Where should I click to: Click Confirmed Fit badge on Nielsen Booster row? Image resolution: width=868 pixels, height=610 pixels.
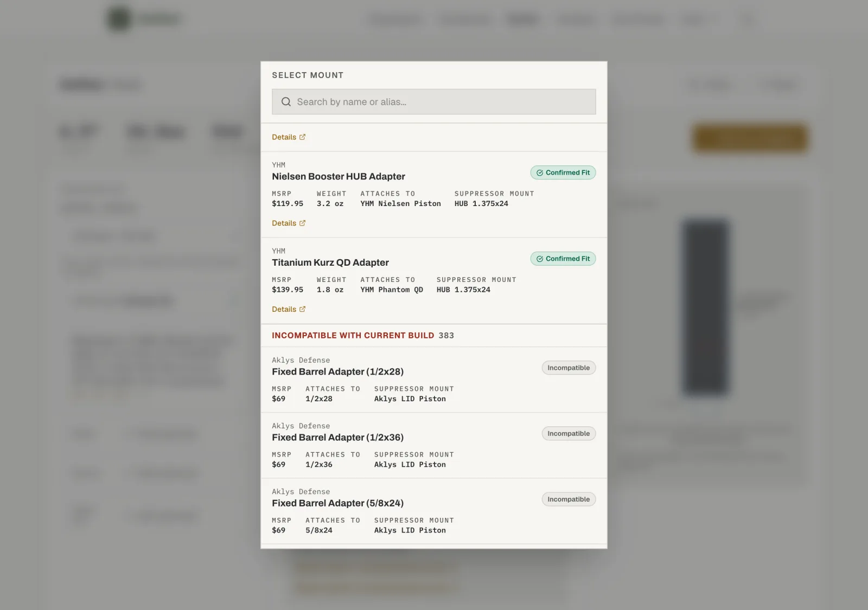point(563,173)
